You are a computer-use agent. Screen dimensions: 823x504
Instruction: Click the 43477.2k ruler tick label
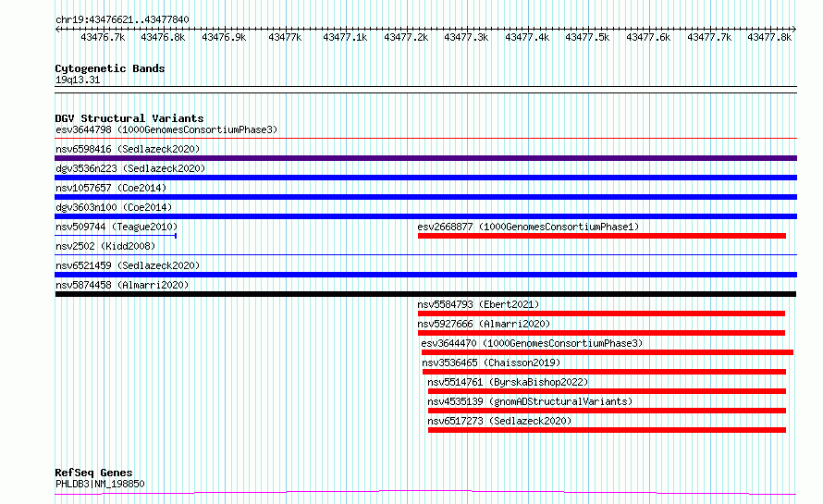point(406,37)
